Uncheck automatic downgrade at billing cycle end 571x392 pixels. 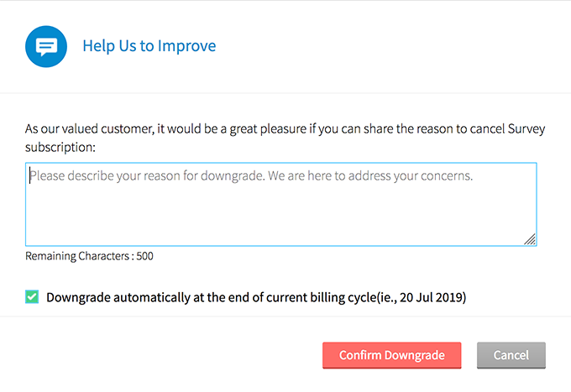tap(32, 296)
